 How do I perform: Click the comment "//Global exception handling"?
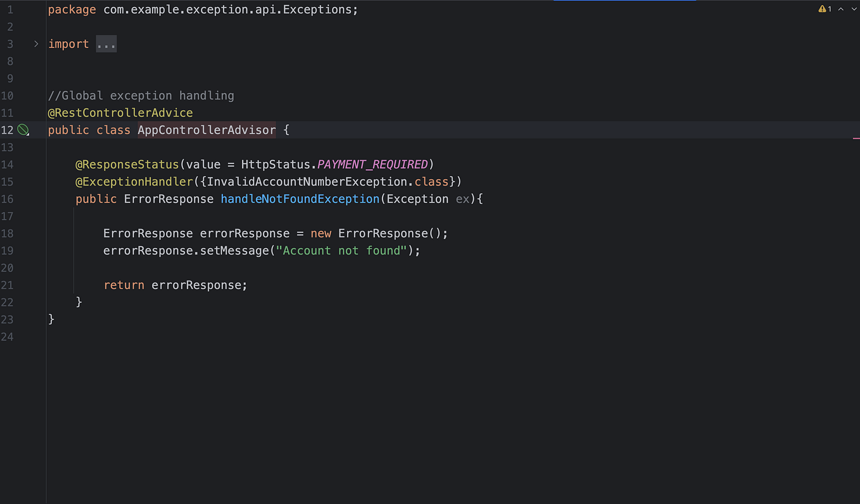click(x=141, y=96)
